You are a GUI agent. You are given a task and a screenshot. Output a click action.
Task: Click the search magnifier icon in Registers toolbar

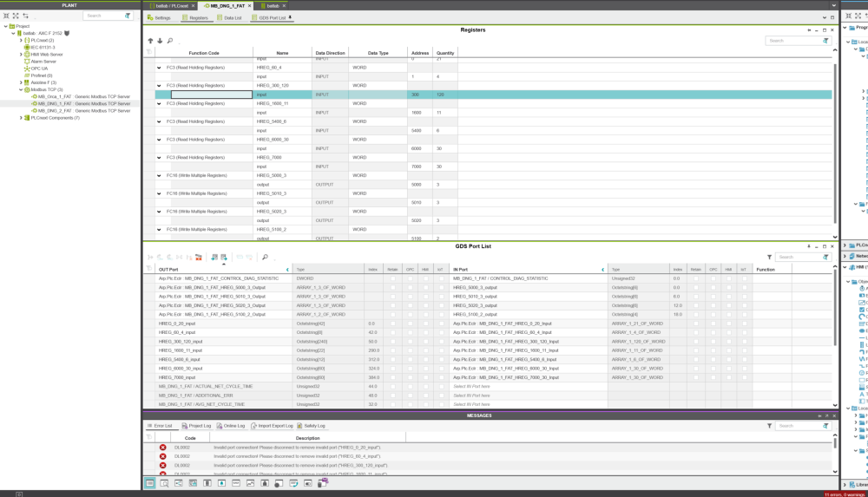[x=170, y=41]
